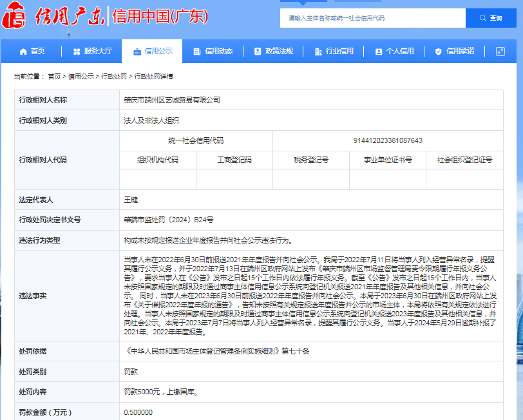Select the 处罚内容 row label
Image resolution: width=523 pixels, height=420 pixels.
coord(33,392)
